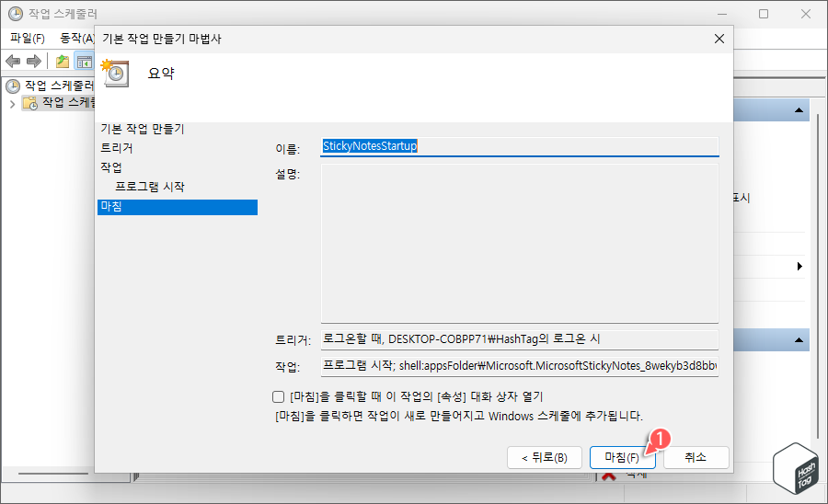Select the highlighted 마침 wizard step
Screen dimensions: 828x504
[178, 207]
